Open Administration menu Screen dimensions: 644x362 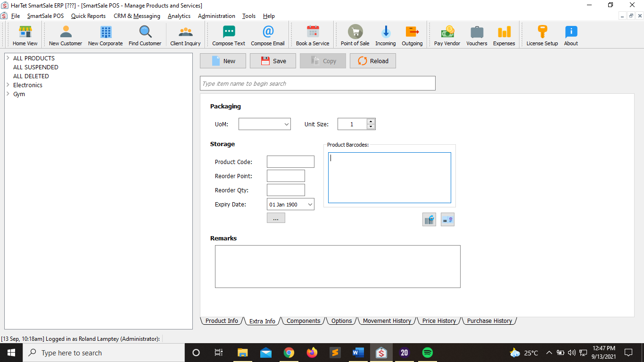tap(216, 16)
